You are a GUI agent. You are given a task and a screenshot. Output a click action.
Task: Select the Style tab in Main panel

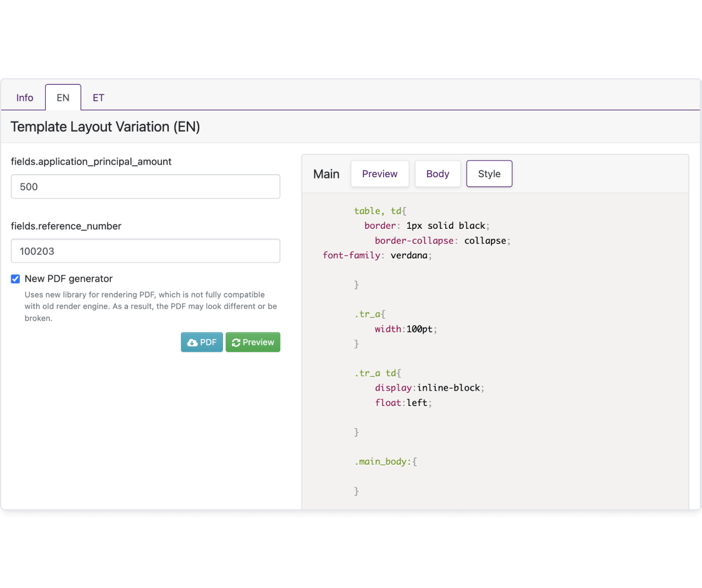coord(489,174)
